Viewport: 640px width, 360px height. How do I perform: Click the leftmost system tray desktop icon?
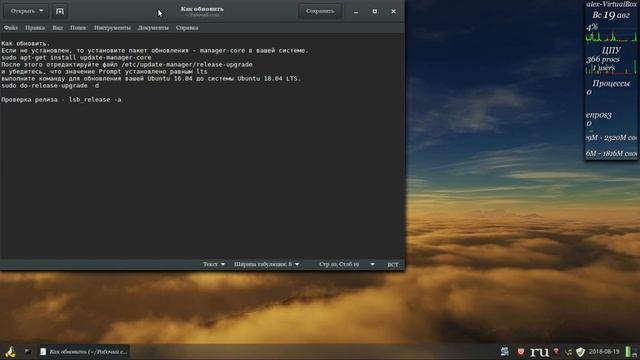505,351
